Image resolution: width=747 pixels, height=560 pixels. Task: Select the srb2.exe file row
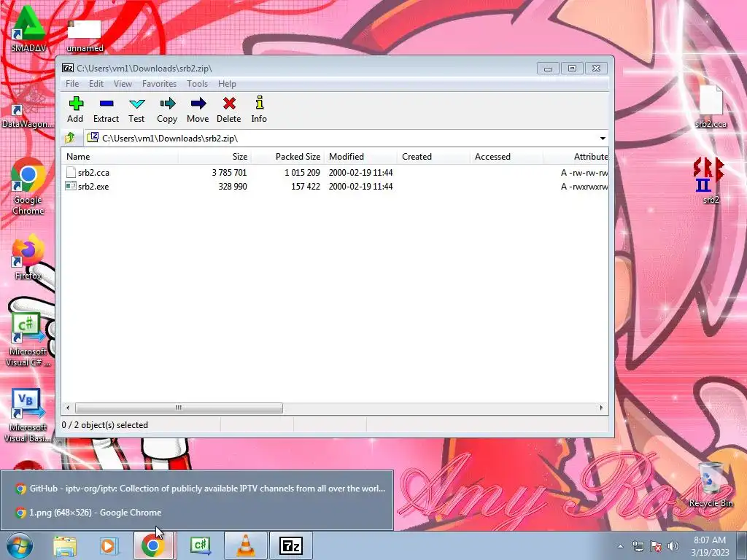[x=335, y=186]
